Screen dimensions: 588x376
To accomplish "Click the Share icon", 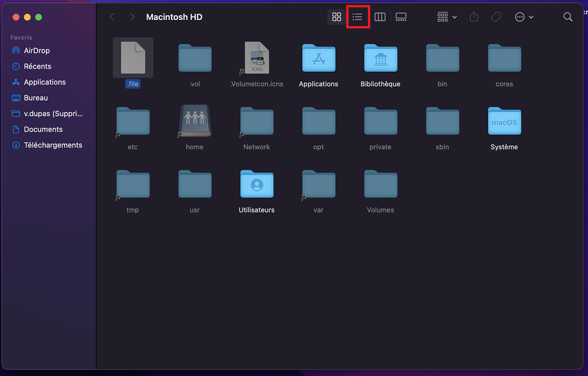I will pos(474,17).
